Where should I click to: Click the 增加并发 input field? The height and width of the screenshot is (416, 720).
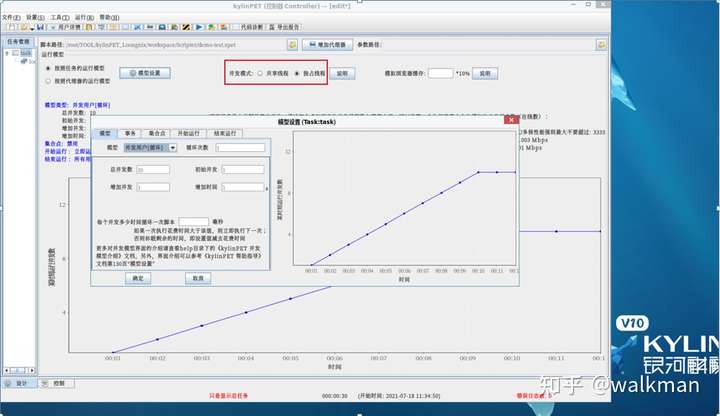[153, 187]
